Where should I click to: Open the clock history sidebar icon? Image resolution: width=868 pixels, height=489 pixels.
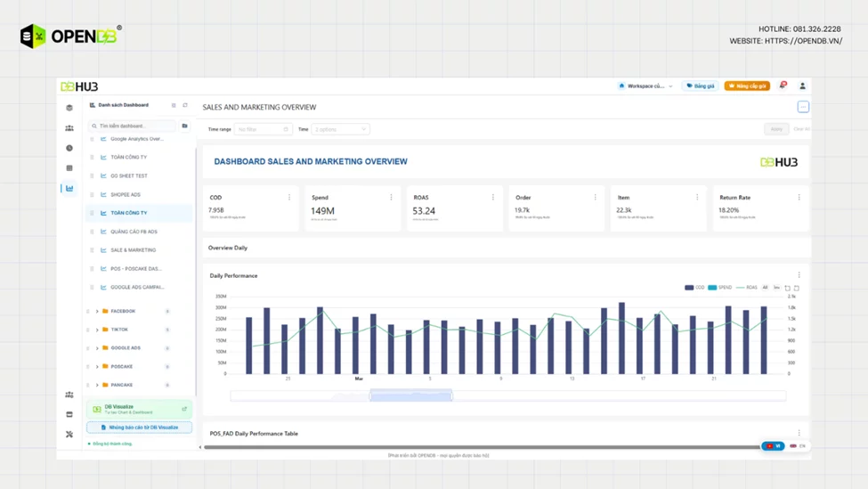[x=69, y=148]
